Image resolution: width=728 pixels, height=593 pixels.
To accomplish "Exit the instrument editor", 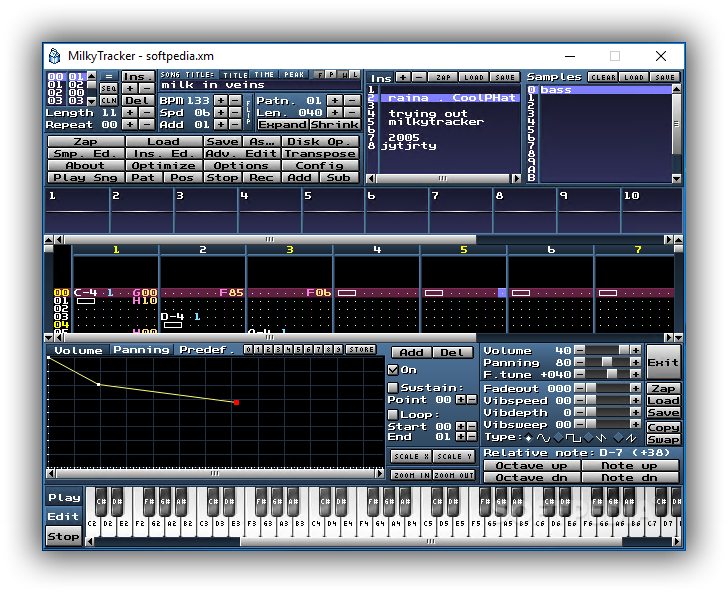I will pos(663,362).
